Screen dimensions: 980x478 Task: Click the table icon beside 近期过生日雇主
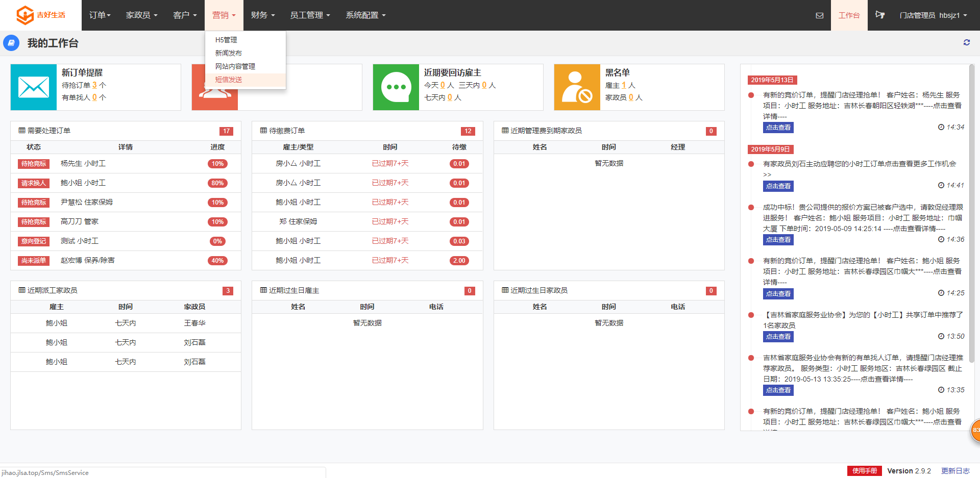point(263,290)
